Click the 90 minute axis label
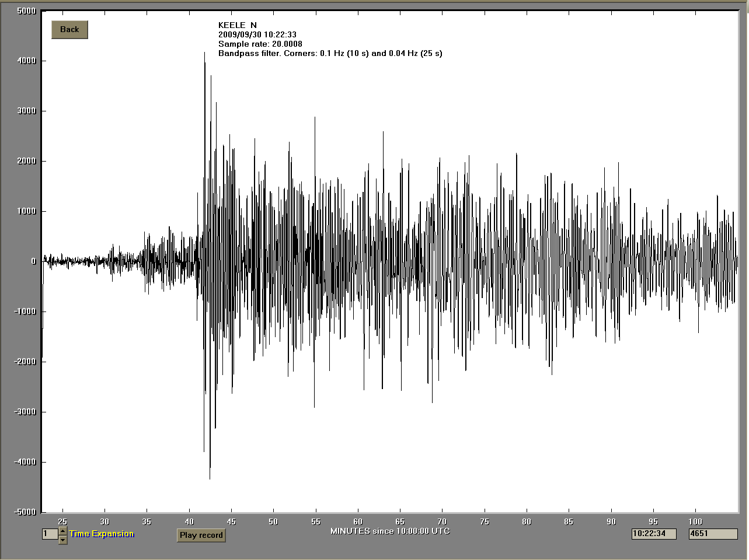Viewport: 749px width, 560px height. 611,521
